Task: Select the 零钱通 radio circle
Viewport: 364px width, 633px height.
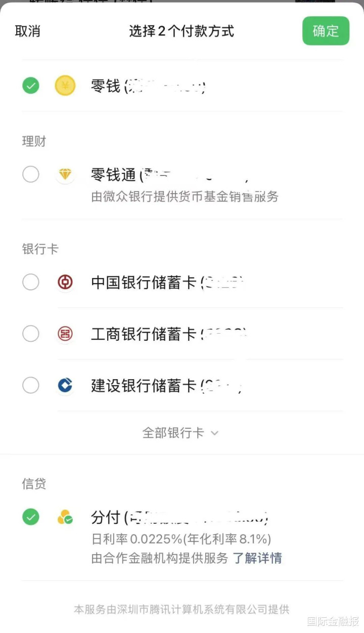Action: tap(31, 175)
